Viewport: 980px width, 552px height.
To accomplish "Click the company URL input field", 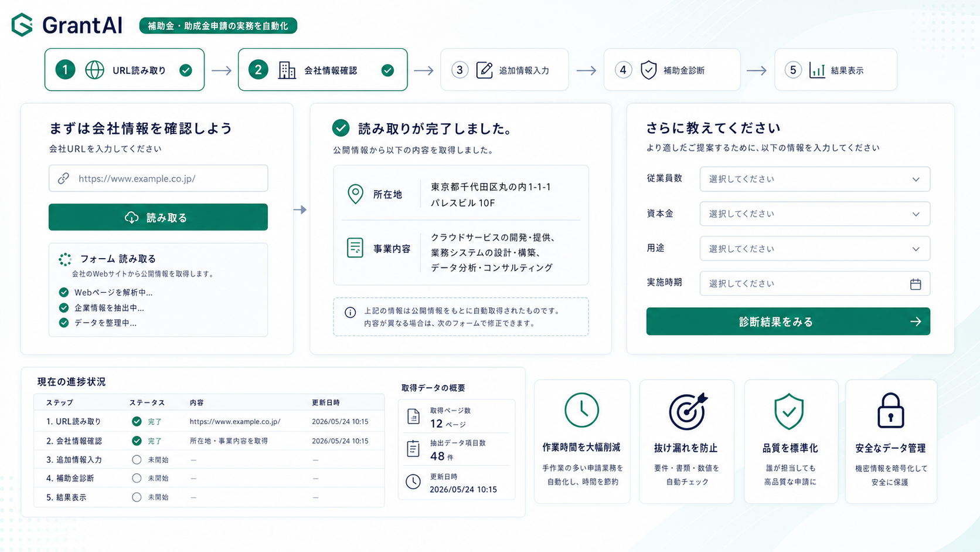I will click(x=158, y=178).
